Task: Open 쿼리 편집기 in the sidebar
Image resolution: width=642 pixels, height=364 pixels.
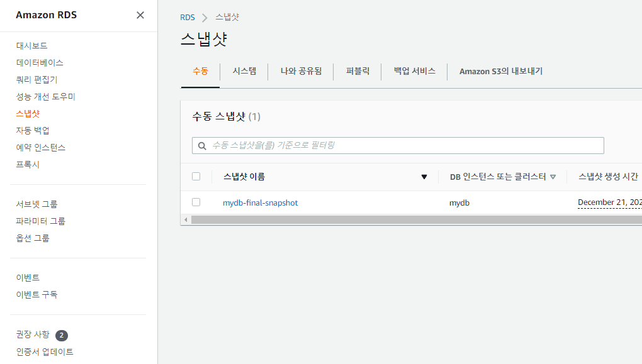Action: click(37, 80)
